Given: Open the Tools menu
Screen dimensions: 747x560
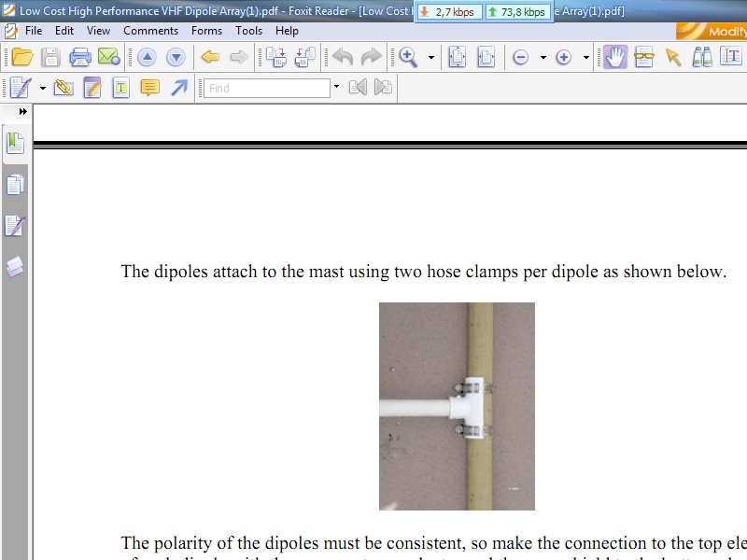Looking at the screenshot, I should tap(248, 31).
